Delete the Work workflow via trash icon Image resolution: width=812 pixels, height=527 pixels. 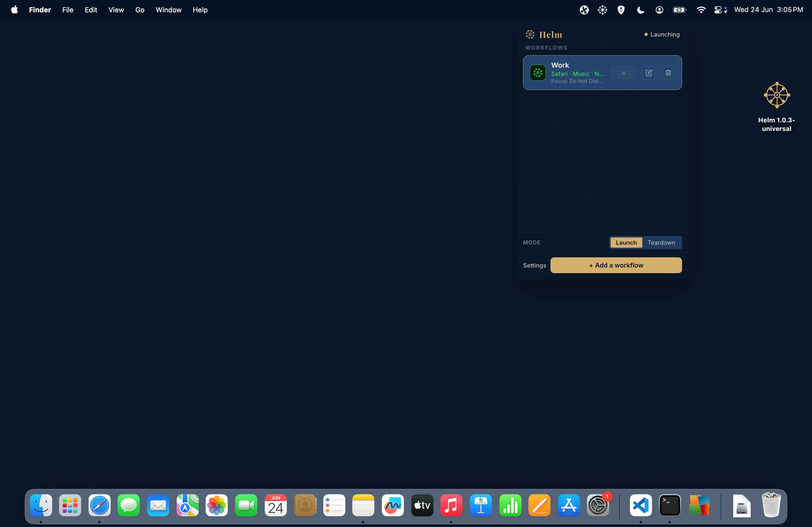668,73
